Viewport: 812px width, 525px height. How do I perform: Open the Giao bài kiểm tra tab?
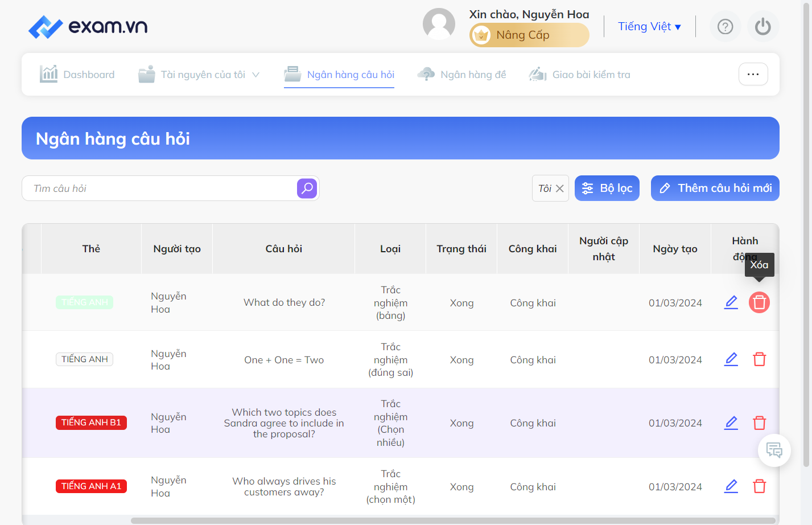580,75
